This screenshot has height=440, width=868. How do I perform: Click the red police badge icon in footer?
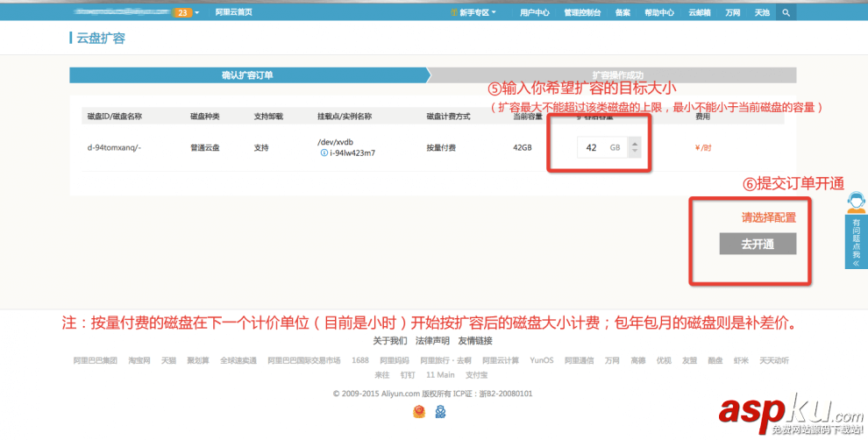(x=419, y=412)
